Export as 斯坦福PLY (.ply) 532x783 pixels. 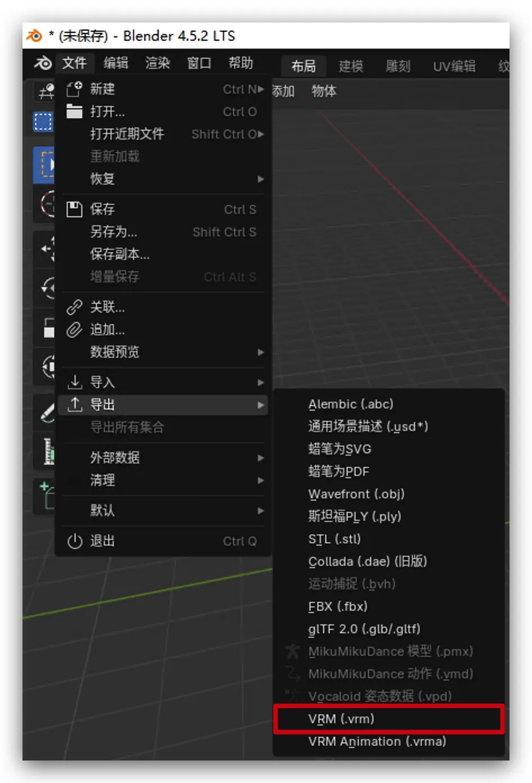pos(389,517)
